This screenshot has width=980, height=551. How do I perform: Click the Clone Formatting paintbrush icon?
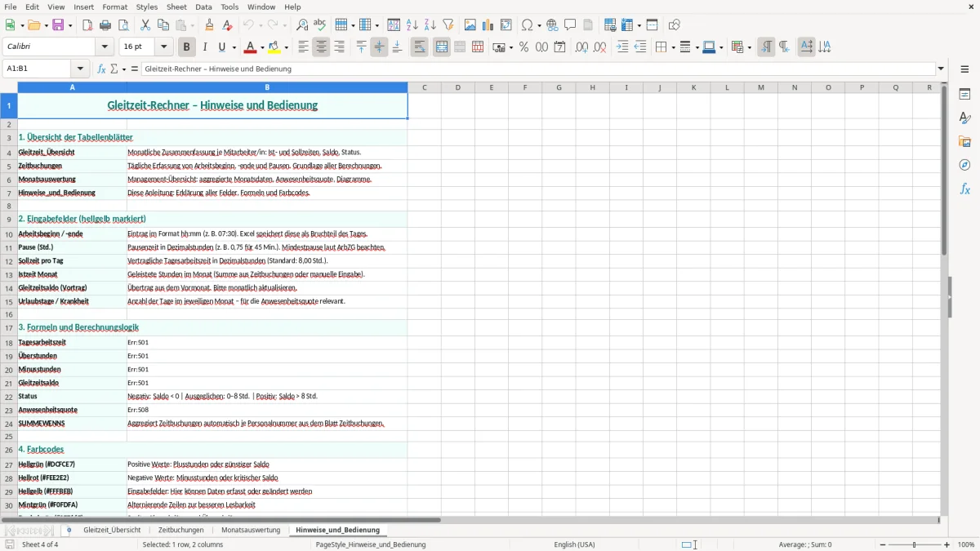click(x=210, y=25)
